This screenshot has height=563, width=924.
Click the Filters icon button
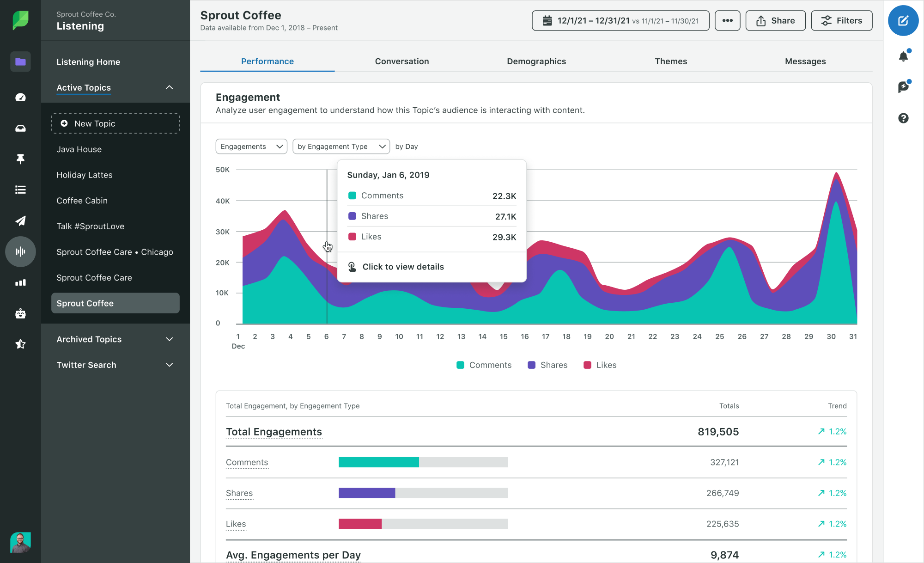841,21
